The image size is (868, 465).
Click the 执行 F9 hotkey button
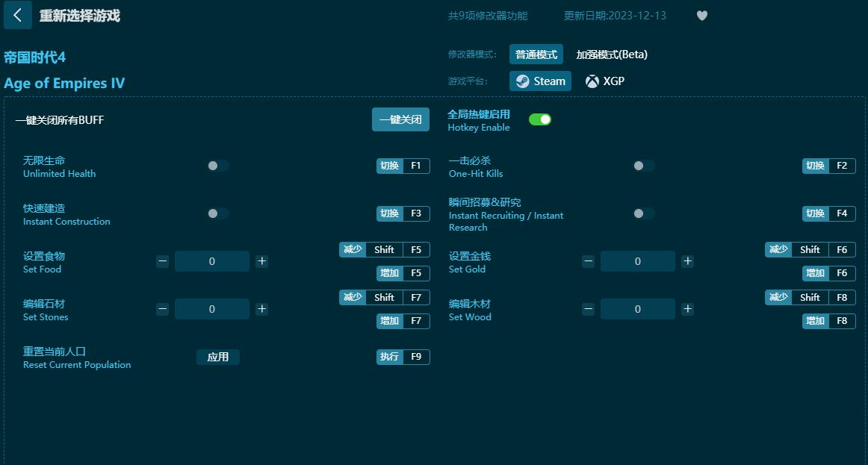click(x=403, y=358)
